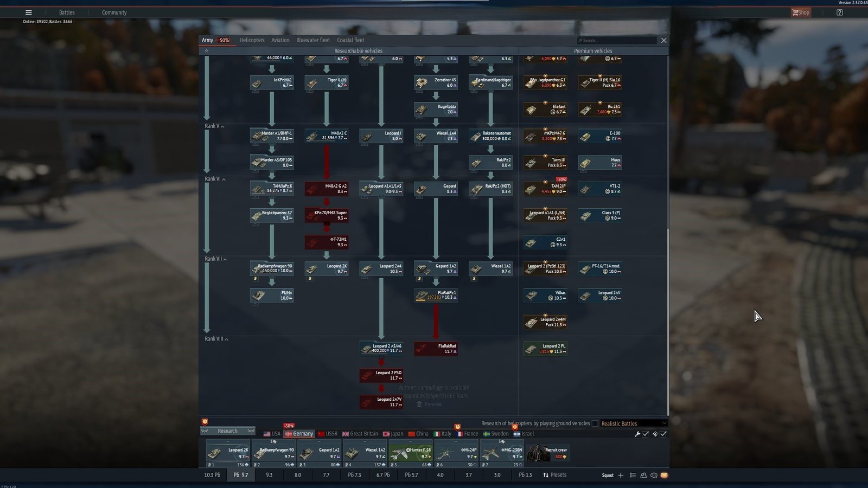Image resolution: width=868 pixels, height=488 pixels.
Task: Toggle the auto-refill ammo checkbox
Action: (663, 434)
